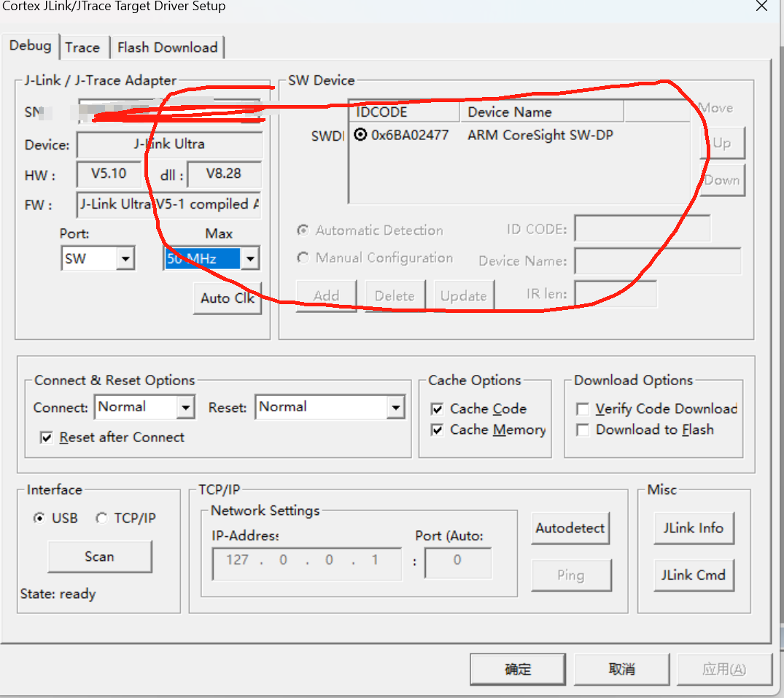This screenshot has height=698, width=784.
Task: Click the FW firmware info field
Action: (x=169, y=204)
